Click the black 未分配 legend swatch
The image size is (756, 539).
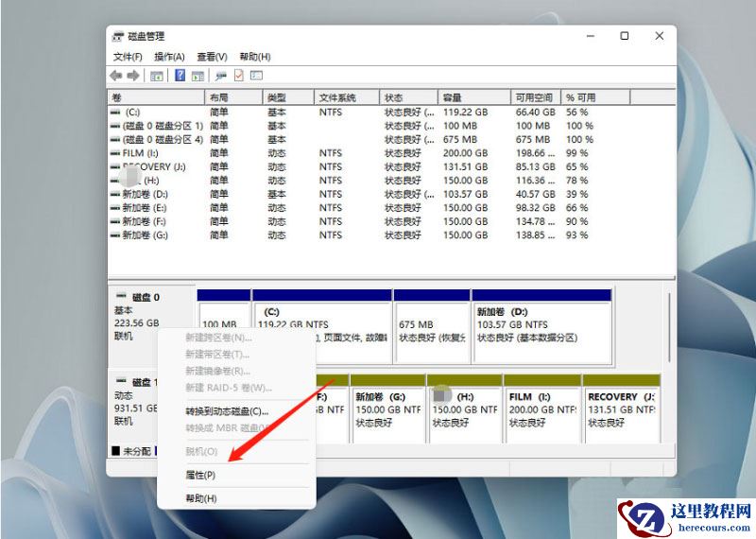coord(115,451)
